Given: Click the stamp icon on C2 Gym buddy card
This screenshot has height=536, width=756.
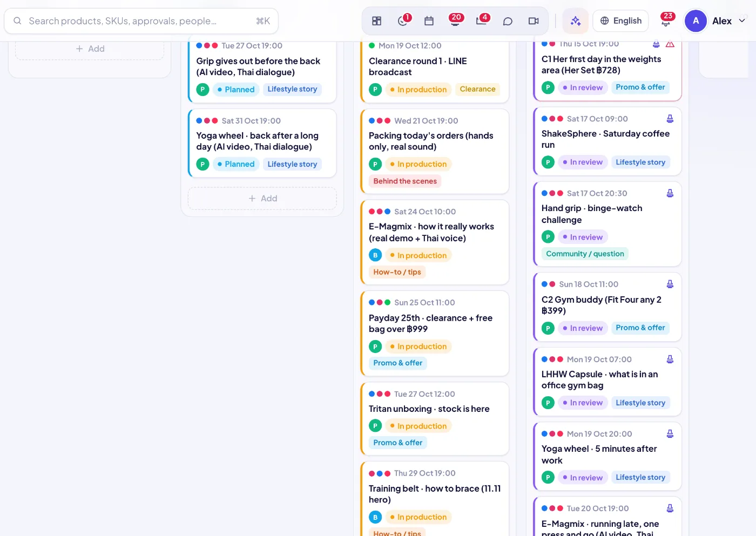Looking at the screenshot, I should (x=670, y=284).
